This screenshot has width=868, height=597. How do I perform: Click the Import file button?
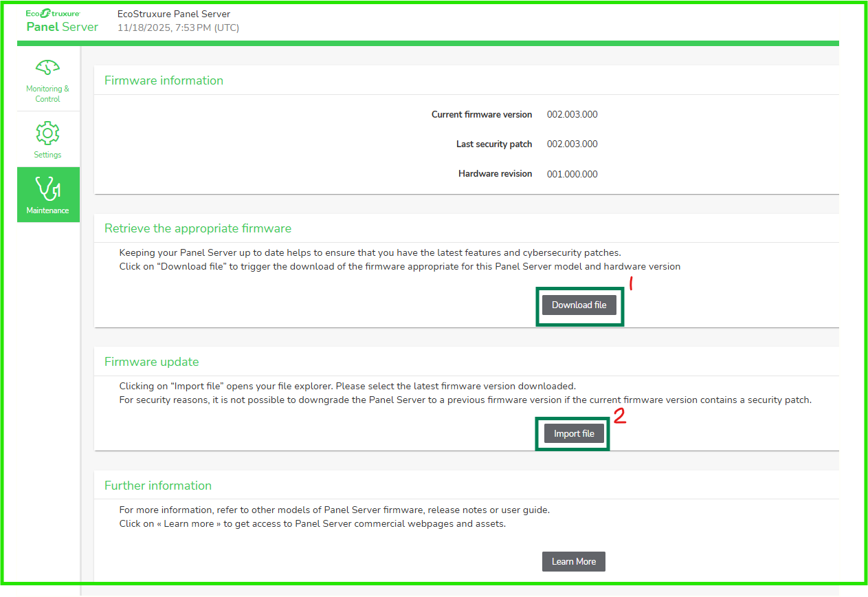pos(574,434)
